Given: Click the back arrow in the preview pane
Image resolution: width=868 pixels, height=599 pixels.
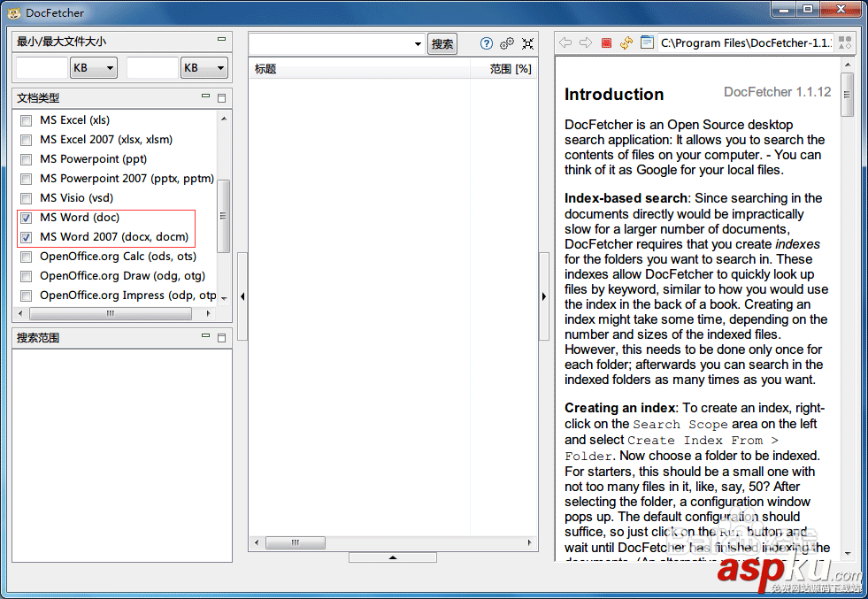Looking at the screenshot, I should click(565, 42).
